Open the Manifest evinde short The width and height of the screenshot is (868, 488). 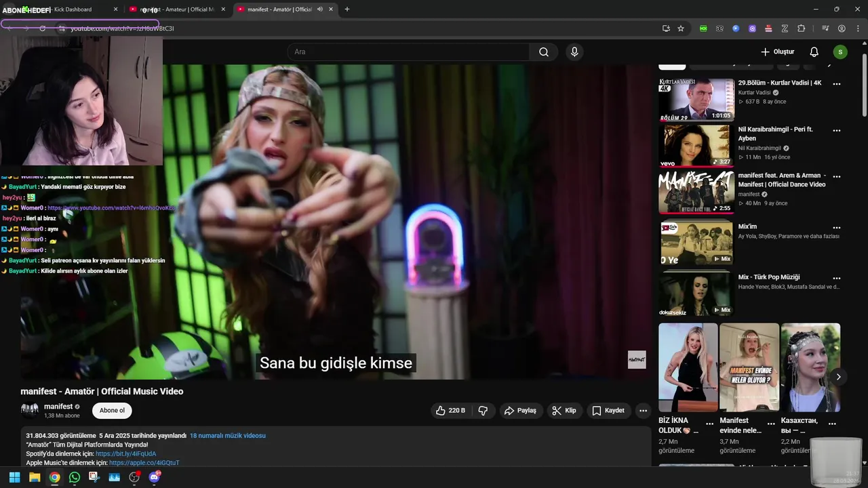(749, 367)
